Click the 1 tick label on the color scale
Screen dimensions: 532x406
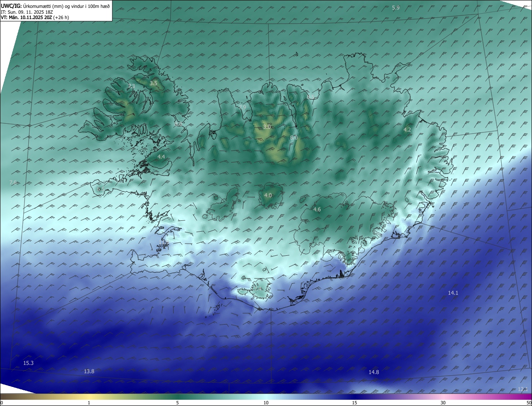[89, 403]
